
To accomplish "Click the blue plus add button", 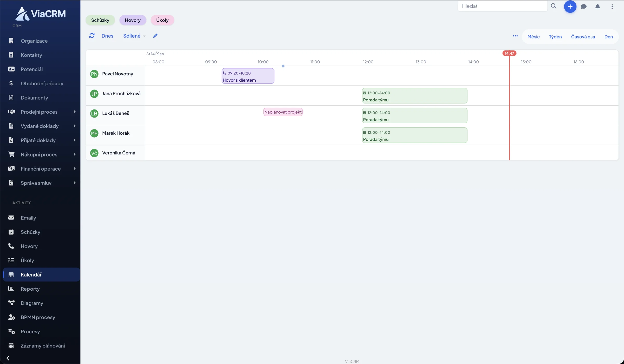I will click(570, 6).
